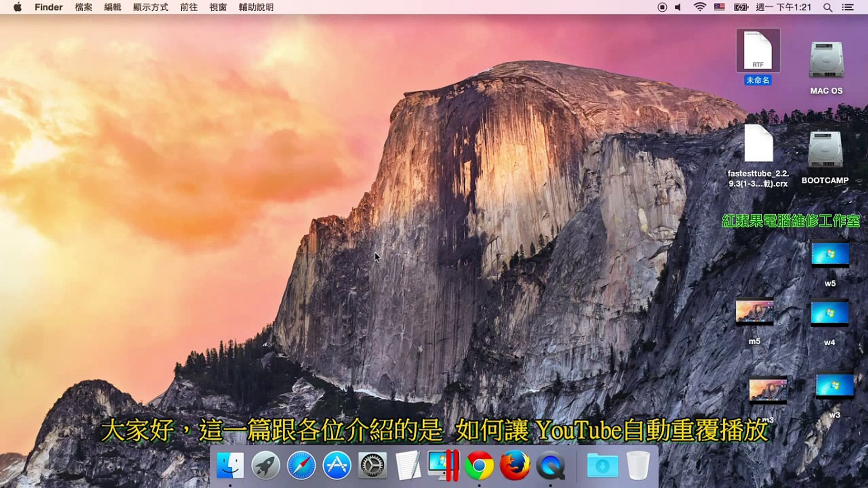Screen dimensions: 868x488
Task: Launch Google Chrome from the Dock
Action: coord(479,465)
